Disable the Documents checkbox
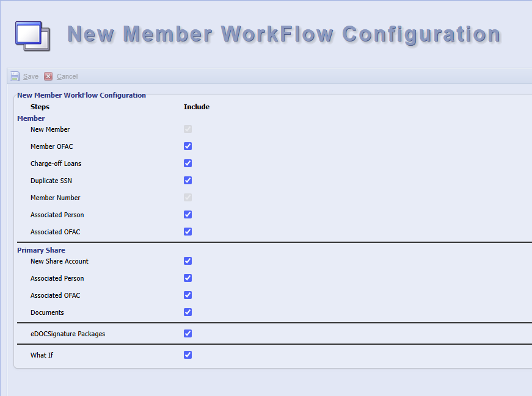The width and height of the screenshot is (532, 396). click(188, 312)
